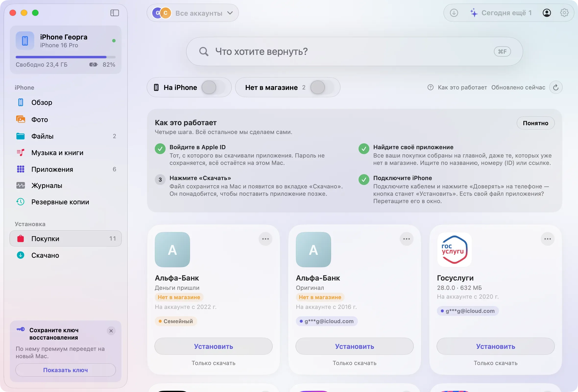Open Файлы section in sidebar
This screenshot has width=578, height=392.
[66, 136]
